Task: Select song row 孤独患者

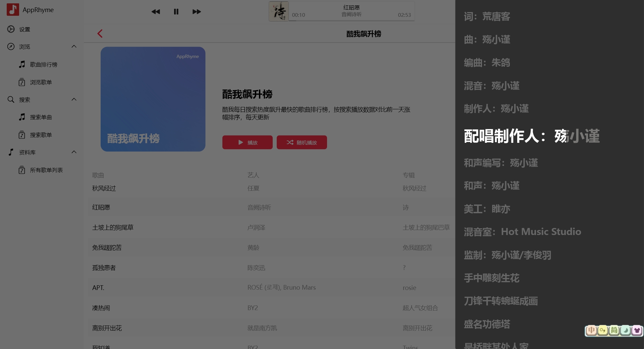Action: click(x=271, y=268)
